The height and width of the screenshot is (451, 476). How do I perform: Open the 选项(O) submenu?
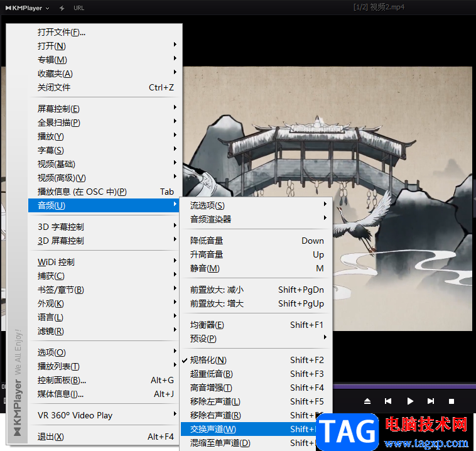[105, 352]
